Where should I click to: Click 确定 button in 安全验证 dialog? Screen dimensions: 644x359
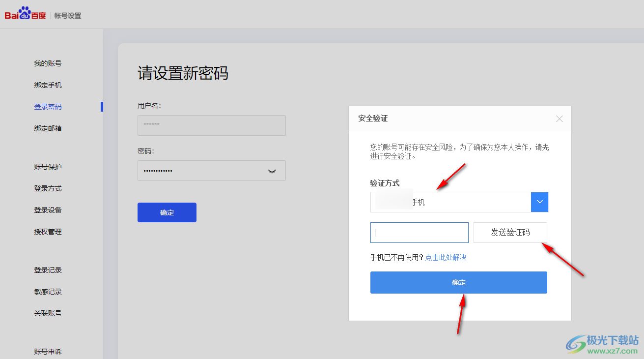tap(459, 283)
